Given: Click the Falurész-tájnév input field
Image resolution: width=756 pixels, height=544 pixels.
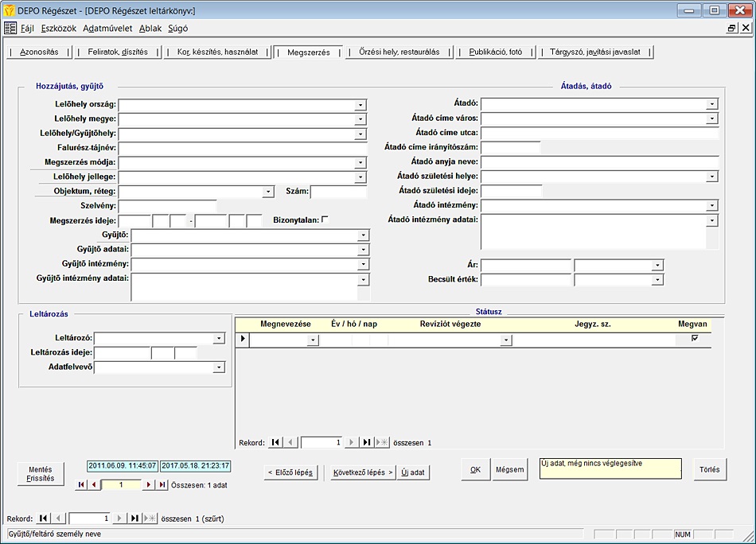Looking at the screenshot, I should [x=243, y=148].
